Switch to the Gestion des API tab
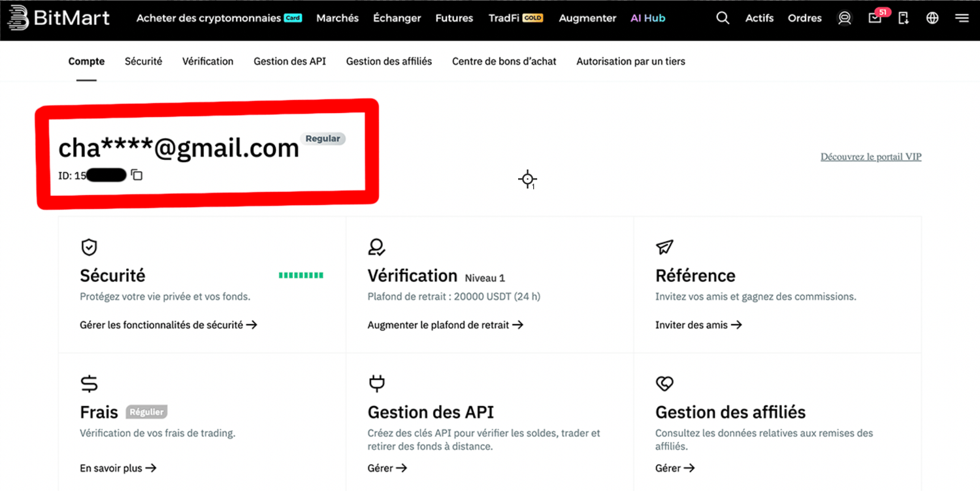The width and height of the screenshot is (980, 491). point(289,61)
